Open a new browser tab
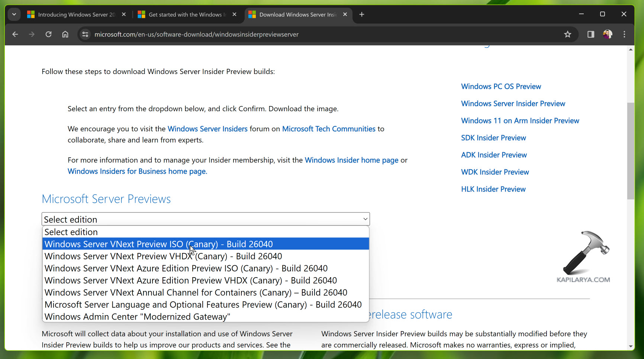 pyautogui.click(x=361, y=15)
